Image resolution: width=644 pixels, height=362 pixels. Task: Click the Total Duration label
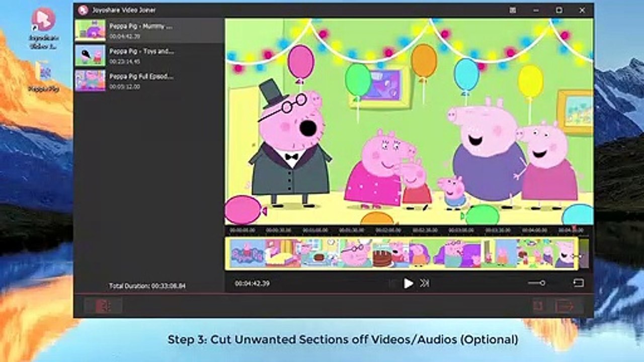coord(147,286)
